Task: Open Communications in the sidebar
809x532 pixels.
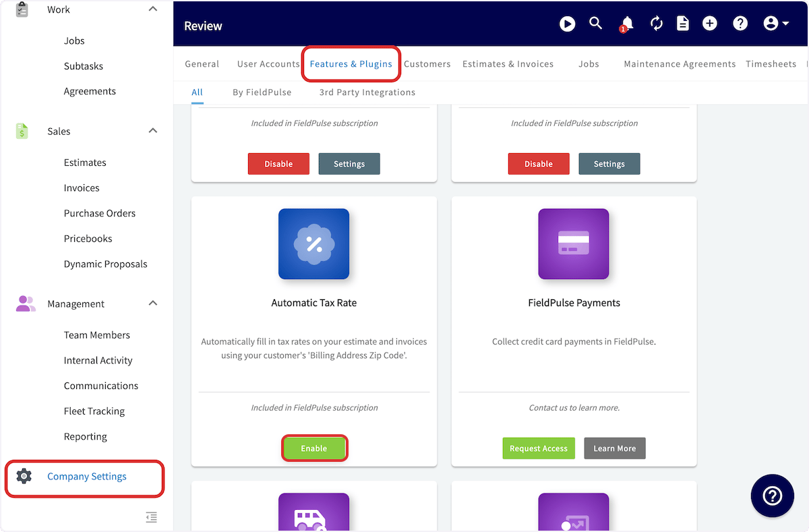Action: tap(101, 386)
